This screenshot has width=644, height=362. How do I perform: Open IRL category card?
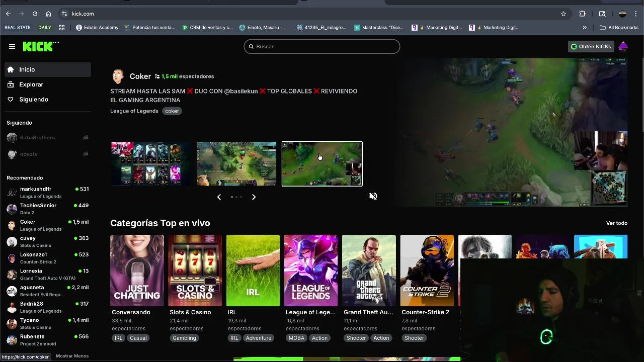tap(253, 270)
